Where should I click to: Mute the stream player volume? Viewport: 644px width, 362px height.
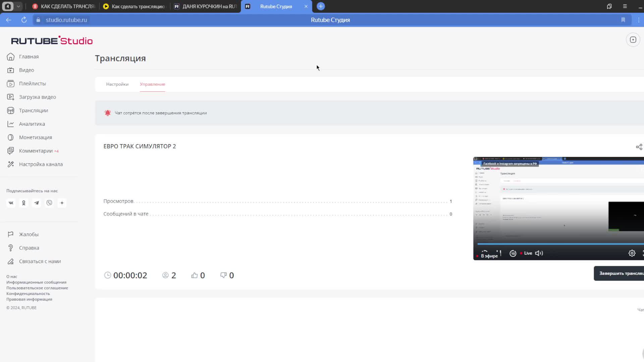click(x=539, y=253)
